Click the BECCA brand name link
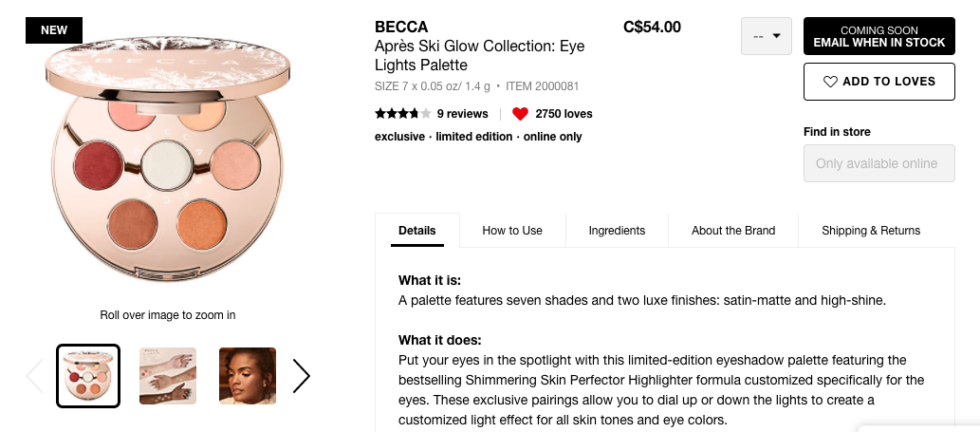This screenshot has width=980, height=432. 401,27
